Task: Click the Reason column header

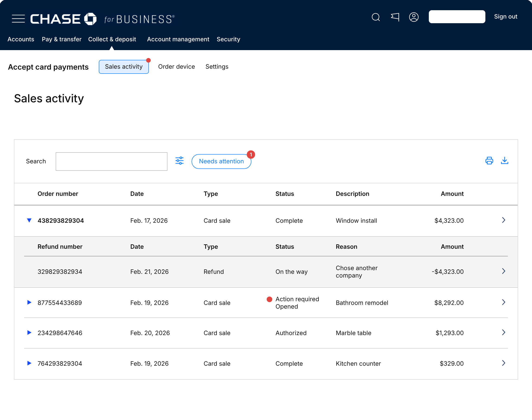Action: [x=346, y=247]
